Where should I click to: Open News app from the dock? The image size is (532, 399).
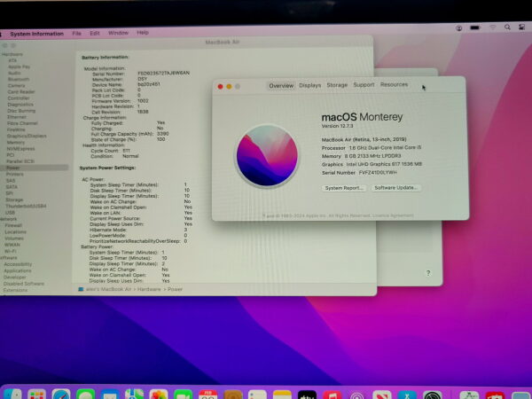[x=382, y=395]
